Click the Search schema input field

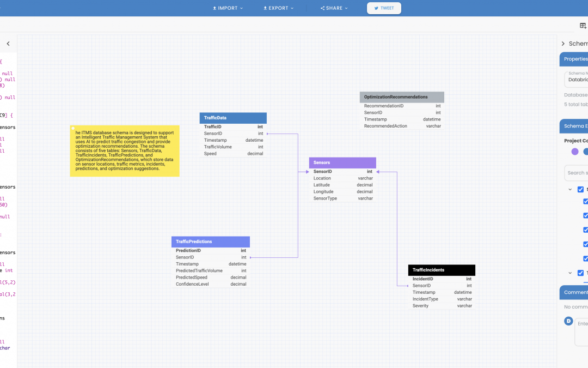[577, 173]
